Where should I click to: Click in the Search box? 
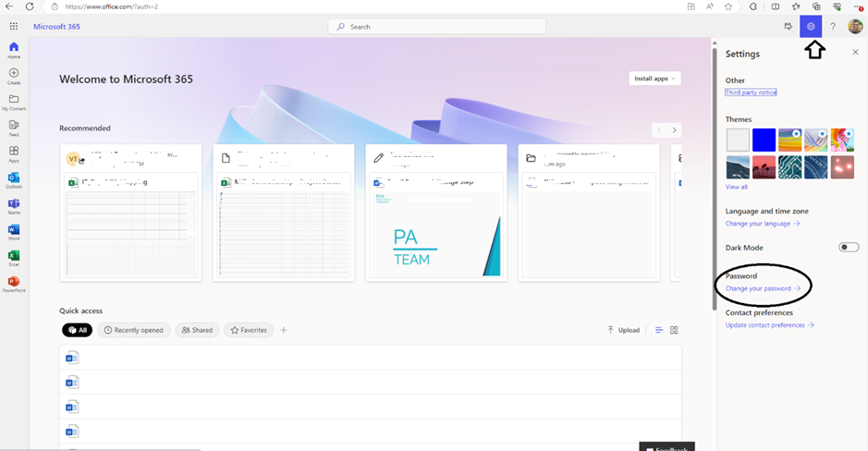[436, 27]
